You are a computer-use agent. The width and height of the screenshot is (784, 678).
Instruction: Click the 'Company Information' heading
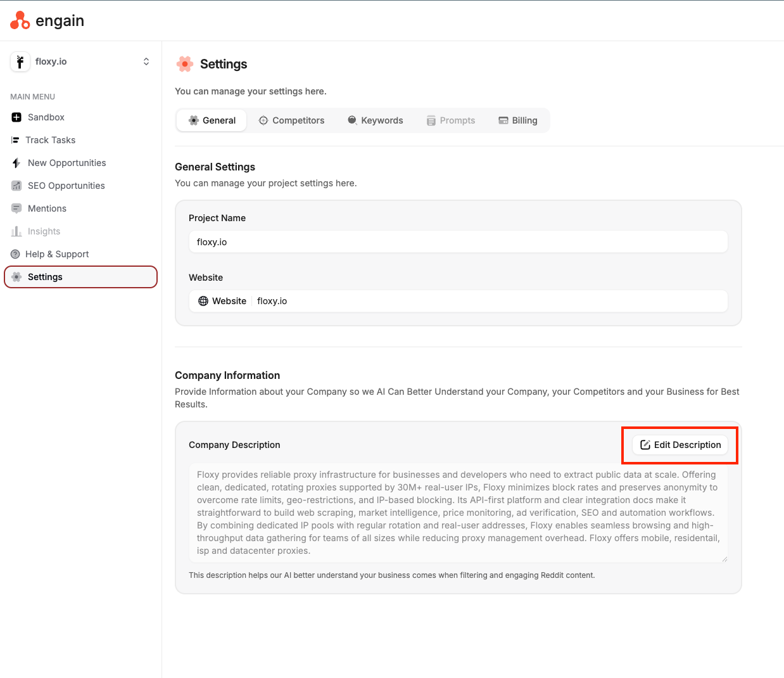click(x=227, y=375)
